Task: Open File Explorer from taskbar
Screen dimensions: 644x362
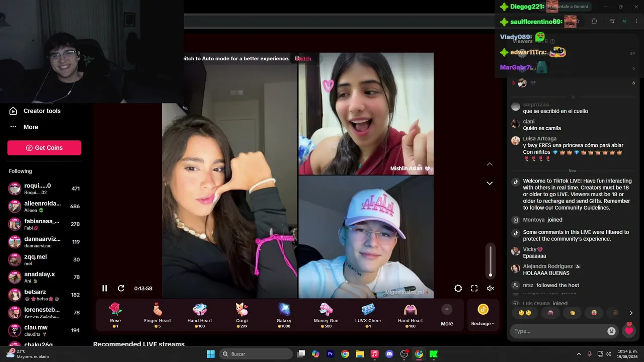Action: (x=360, y=354)
